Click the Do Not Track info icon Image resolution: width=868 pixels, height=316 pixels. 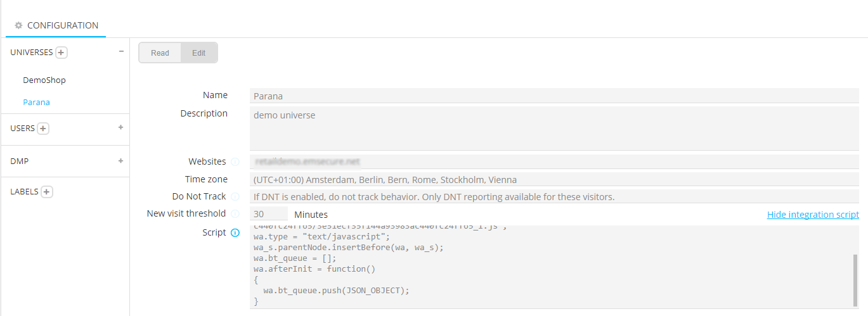tap(235, 197)
